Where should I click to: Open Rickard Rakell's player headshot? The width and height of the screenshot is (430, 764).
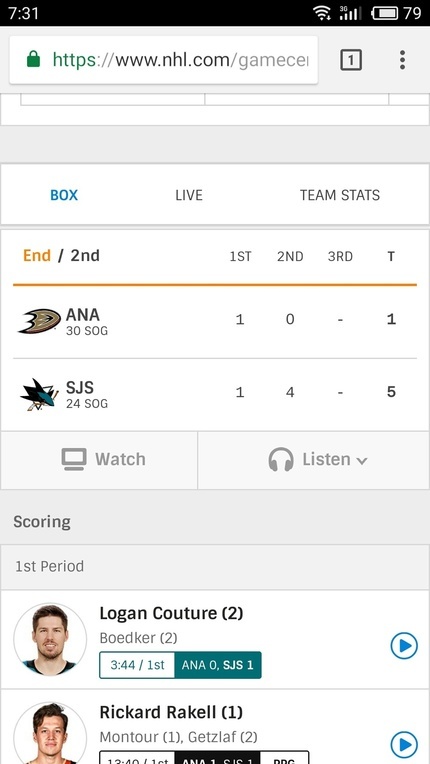tap(50, 733)
